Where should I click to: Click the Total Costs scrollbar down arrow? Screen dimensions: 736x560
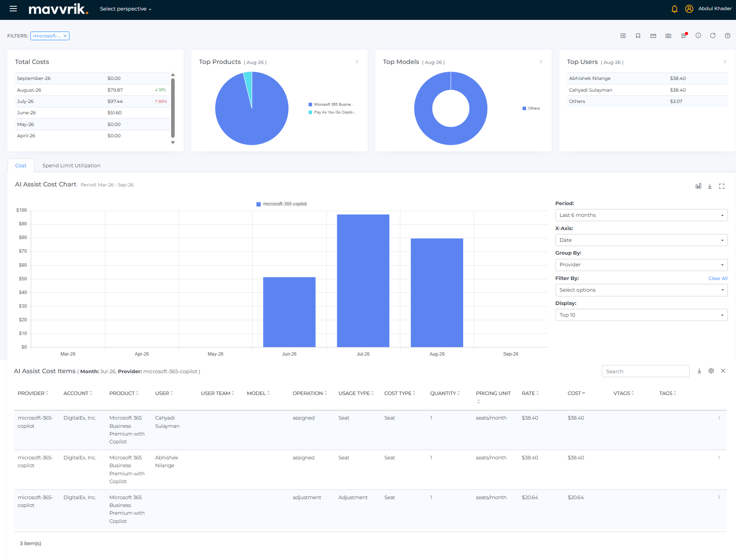[173, 143]
